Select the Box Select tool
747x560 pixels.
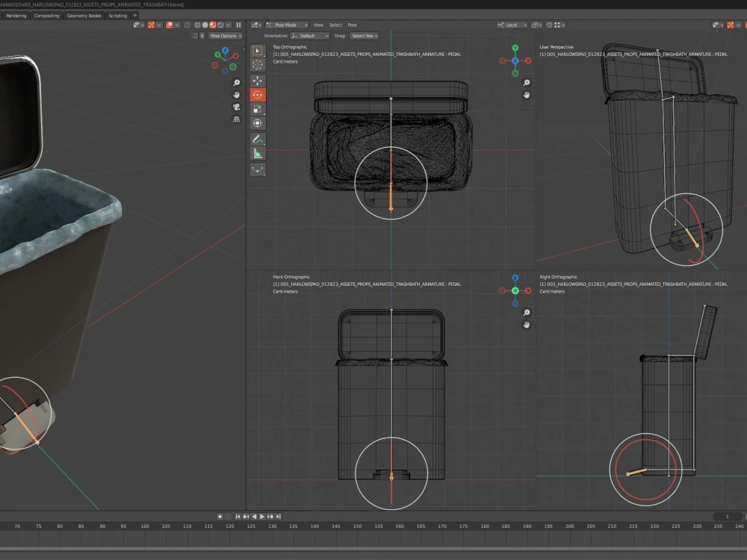pos(258,51)
